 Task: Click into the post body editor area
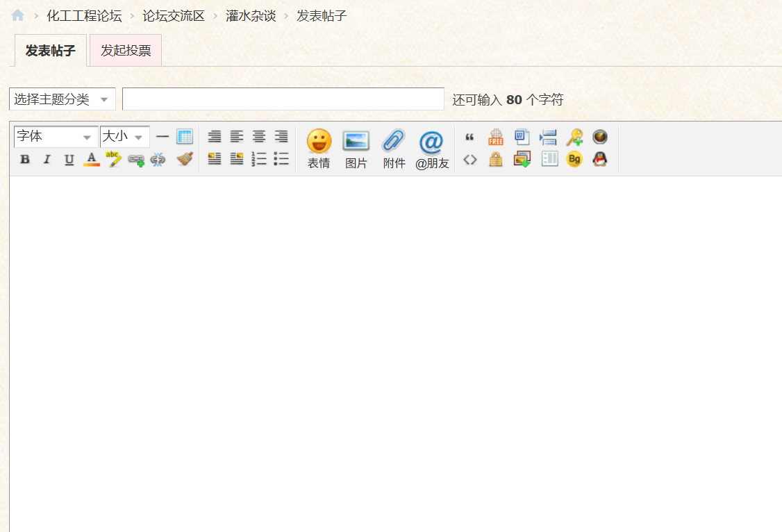pyautogui.click(x=395, y=354)
